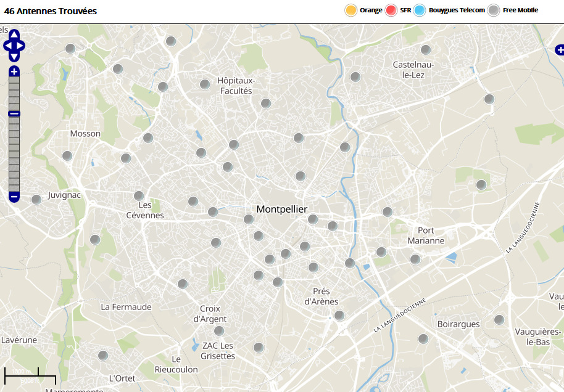Viewport: 564px width, 392px height.
Task: Click the Montpellier city label on map
Action: (x=281, y=210)
